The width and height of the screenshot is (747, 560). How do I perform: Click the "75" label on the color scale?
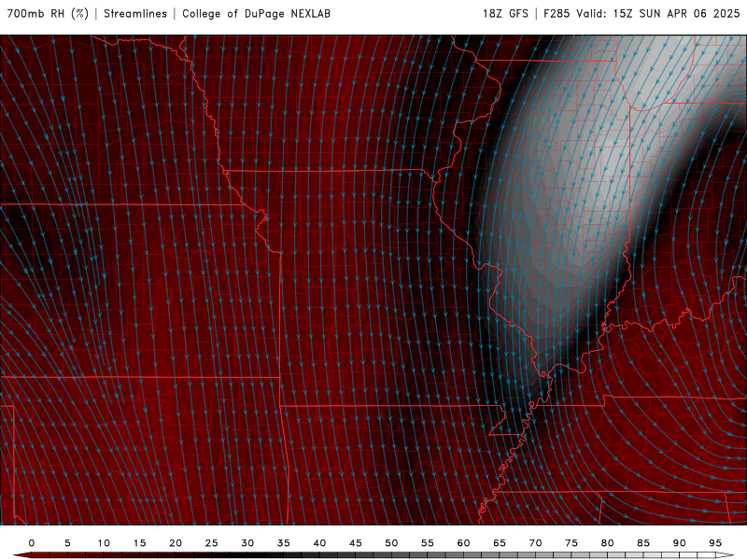point(571,543)
